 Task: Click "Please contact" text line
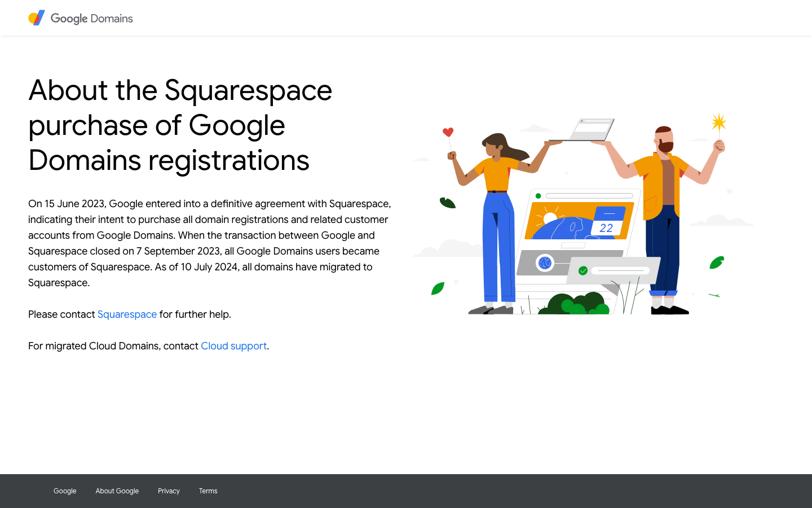coord(130,314)
